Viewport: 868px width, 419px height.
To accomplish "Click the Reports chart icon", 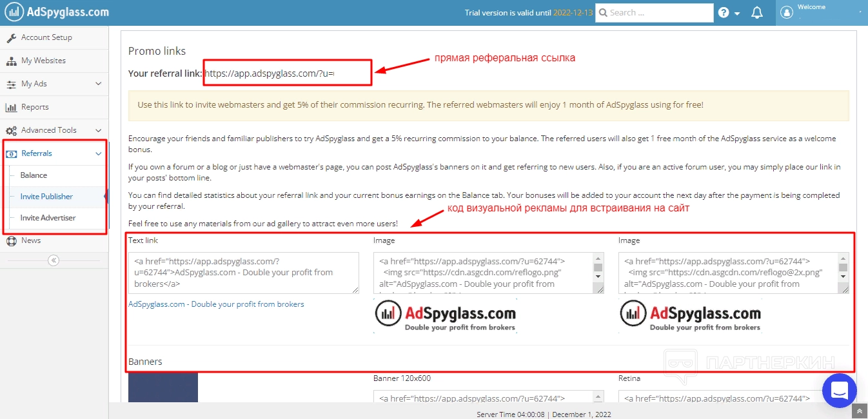I will click(x=11, y=107).
